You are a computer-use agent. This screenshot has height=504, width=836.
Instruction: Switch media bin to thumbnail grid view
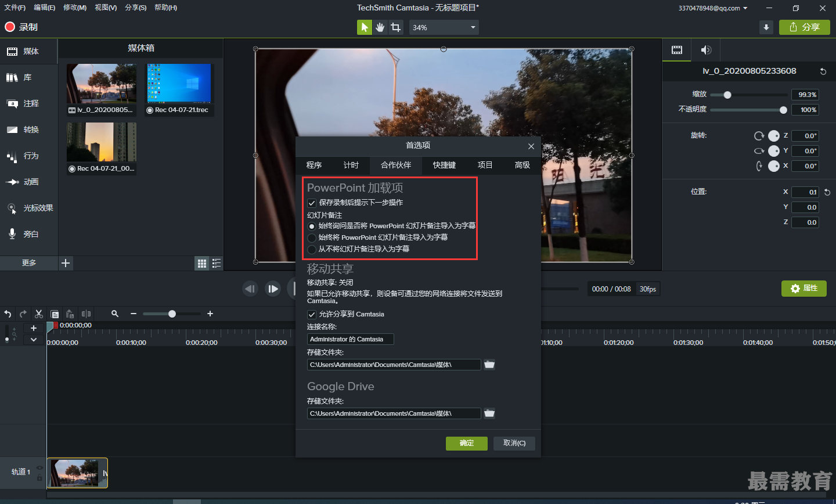click(x=202, y=264)
